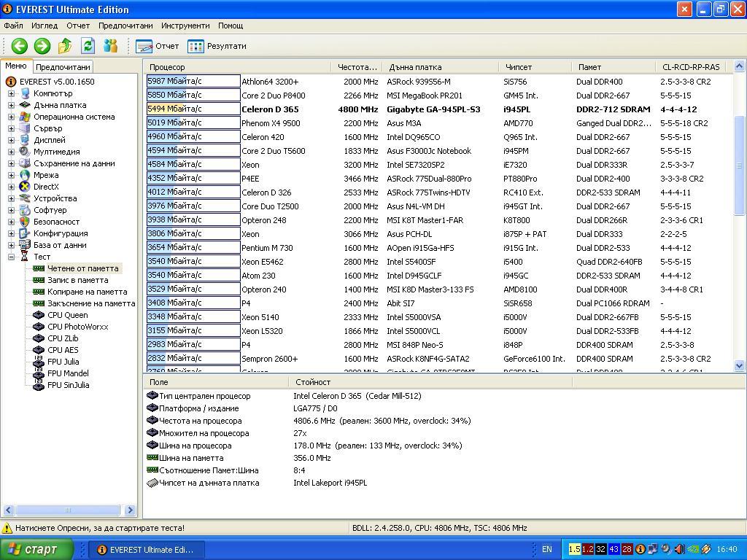Select the Безопасност tree item
Viewport: 747px width, 560px height.
coord(56,222)
